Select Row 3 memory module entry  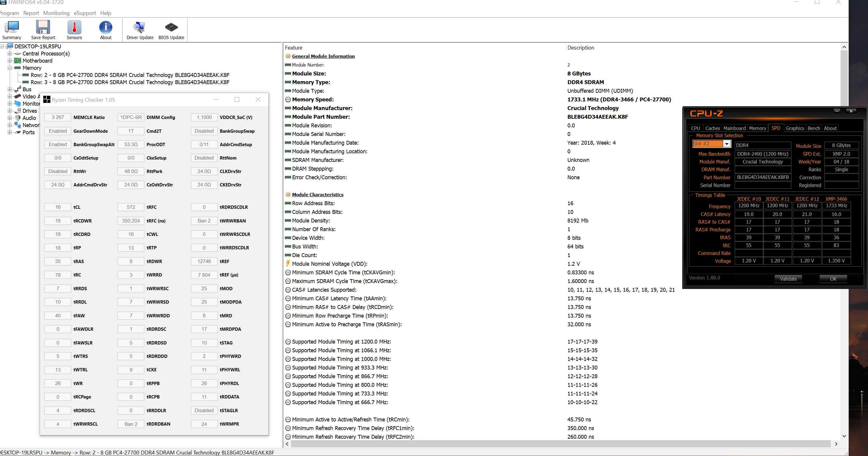(x=130, y=82)
